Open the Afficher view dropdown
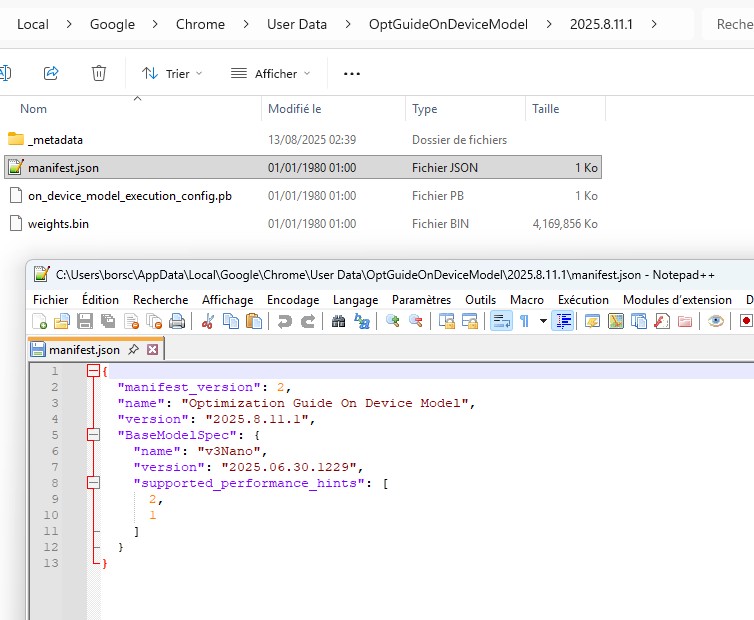The image size is (754, 620). 271,74
